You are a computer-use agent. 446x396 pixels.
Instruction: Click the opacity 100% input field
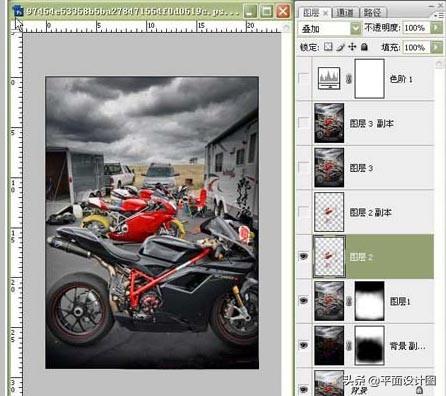[x=416, y=28]
